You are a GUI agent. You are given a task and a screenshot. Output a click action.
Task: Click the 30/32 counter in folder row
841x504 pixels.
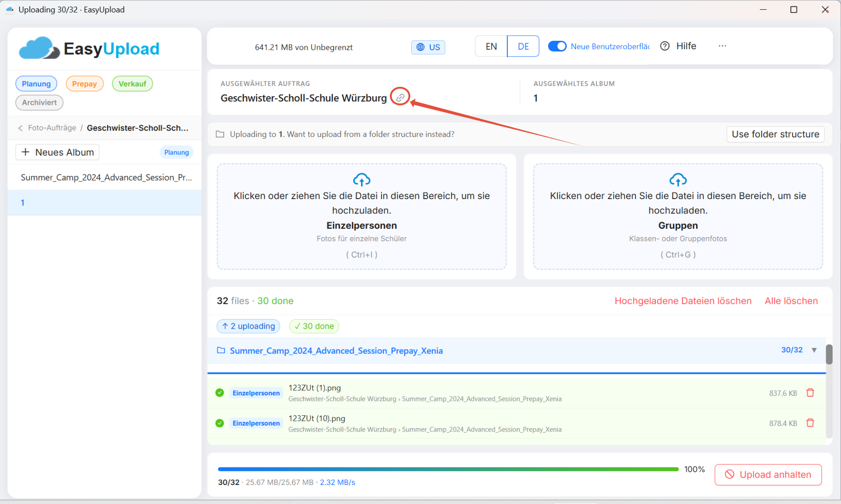pos(792,349)
